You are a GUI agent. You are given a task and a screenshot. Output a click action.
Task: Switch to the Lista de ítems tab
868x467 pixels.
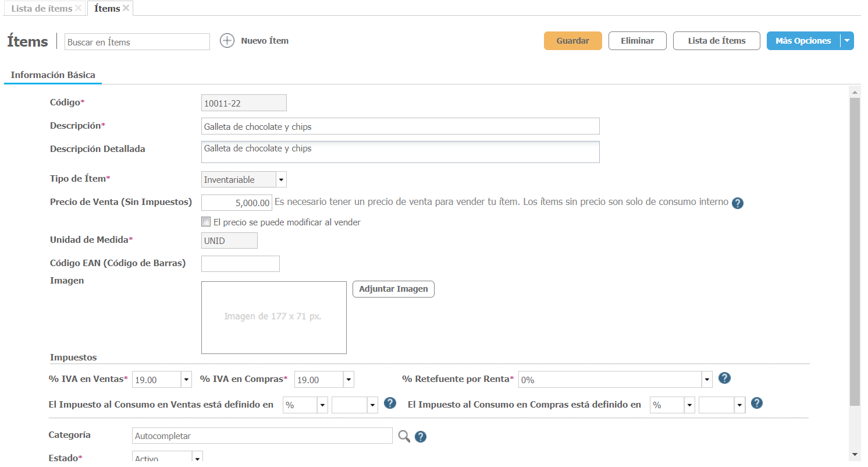coord(42,8)
